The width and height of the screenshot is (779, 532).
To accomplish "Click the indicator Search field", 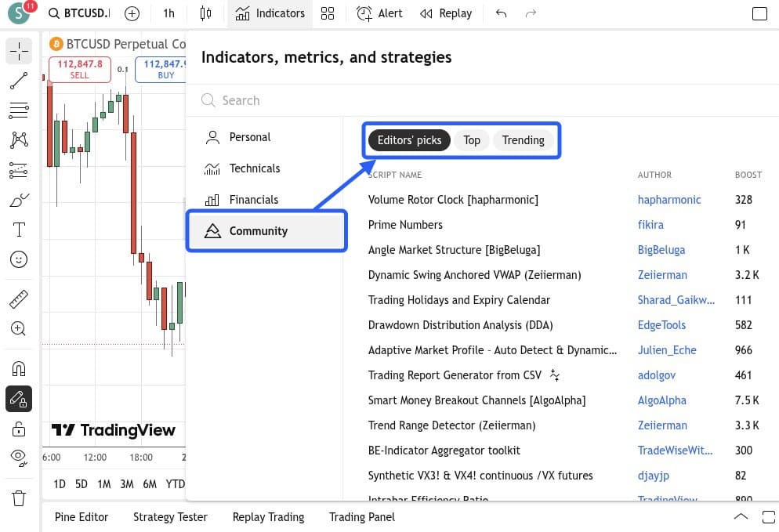I will click(482, 100).
